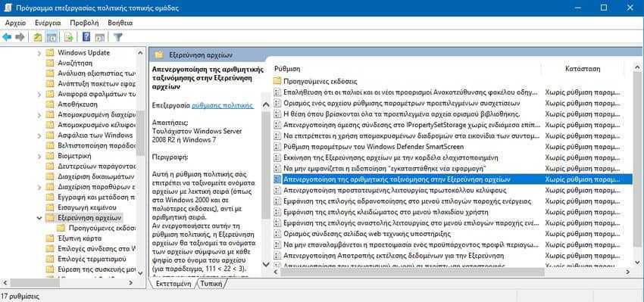Expand the Αναφορά σφαλμάτων tree node
Screen dimensions: 644x302
(x=39, y=95)
